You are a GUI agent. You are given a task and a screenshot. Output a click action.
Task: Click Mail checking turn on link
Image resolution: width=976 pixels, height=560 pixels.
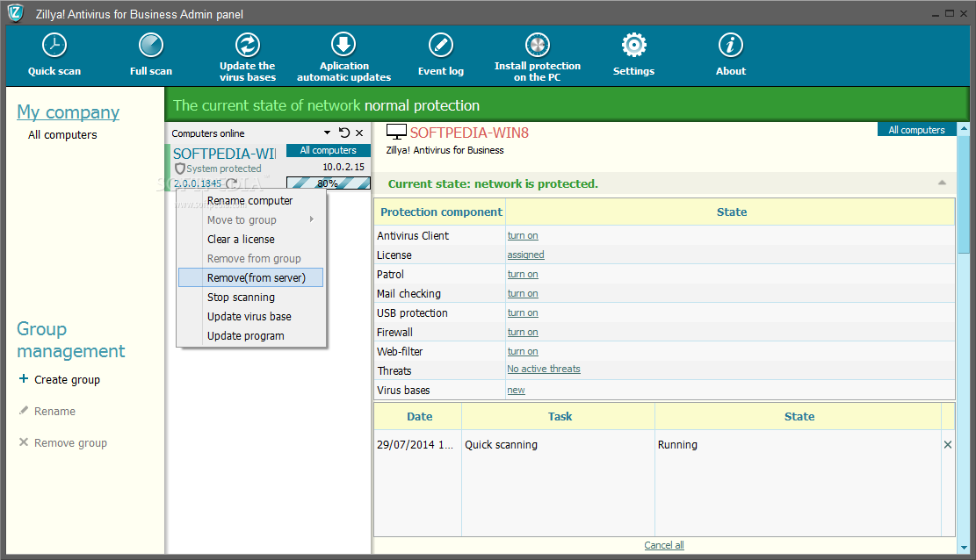[x=522, y=293]
